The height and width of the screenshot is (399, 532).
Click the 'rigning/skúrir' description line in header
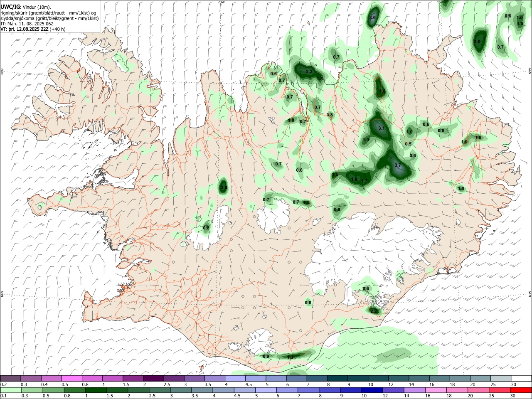(48, 13)
